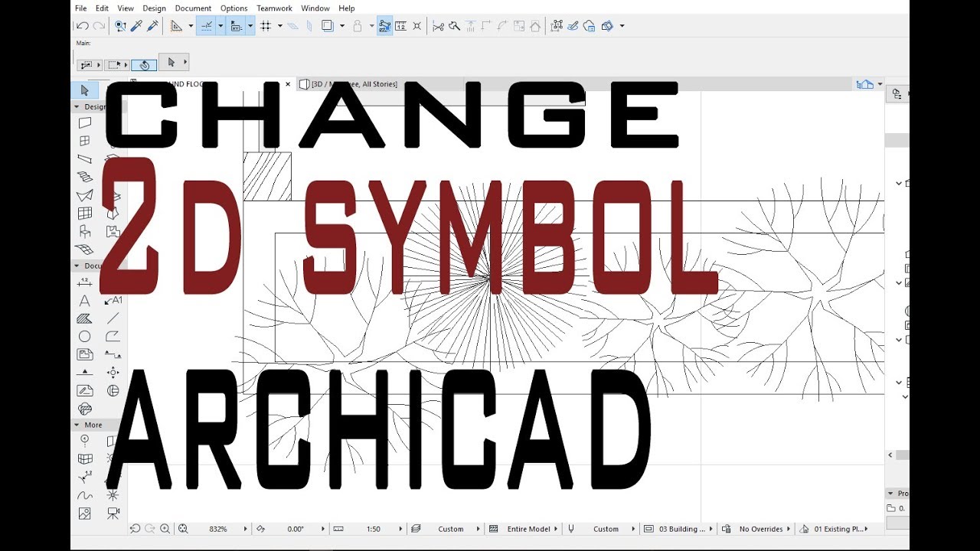Select the Line tool
The image size is (980, 551).
[113, 318]
